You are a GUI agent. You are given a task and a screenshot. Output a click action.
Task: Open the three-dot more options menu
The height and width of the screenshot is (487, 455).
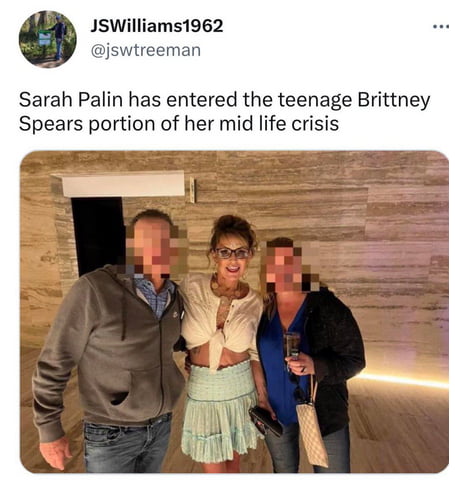[441, 26]
